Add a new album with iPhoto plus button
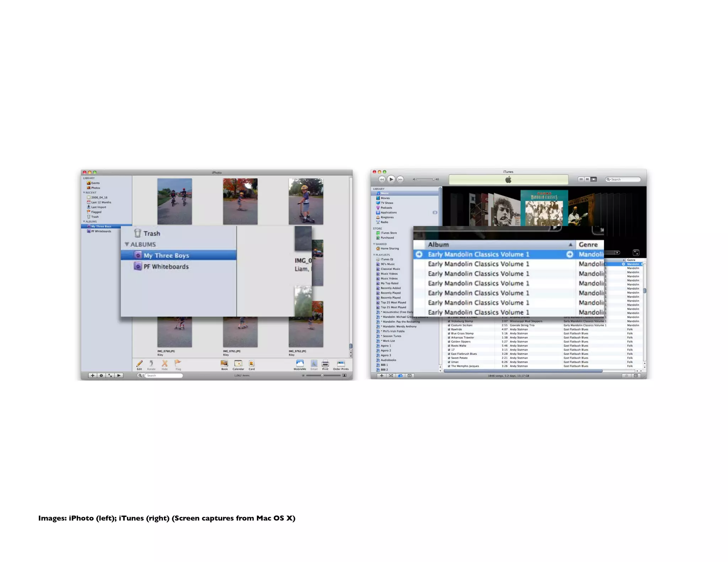 pyautogui.click(x=92, y=375)
